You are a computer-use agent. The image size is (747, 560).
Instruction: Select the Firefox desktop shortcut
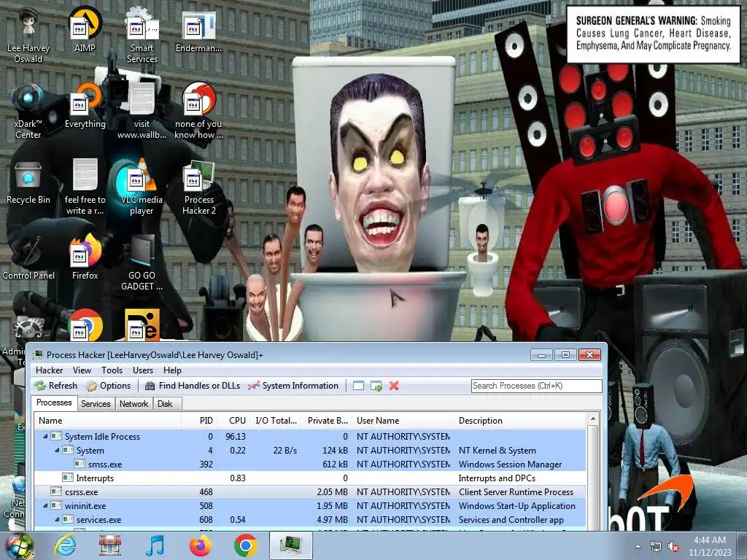tap(85, 257)
